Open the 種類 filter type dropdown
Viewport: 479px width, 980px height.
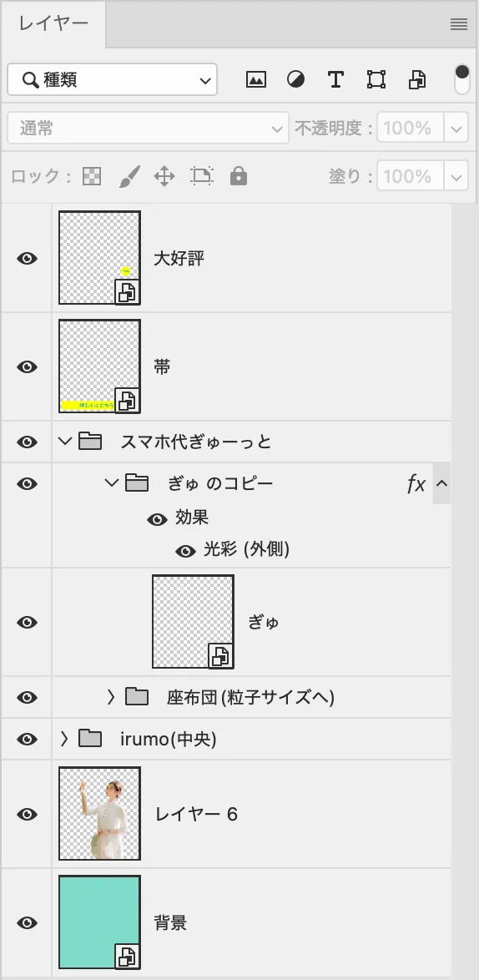[x=113, y=79]
